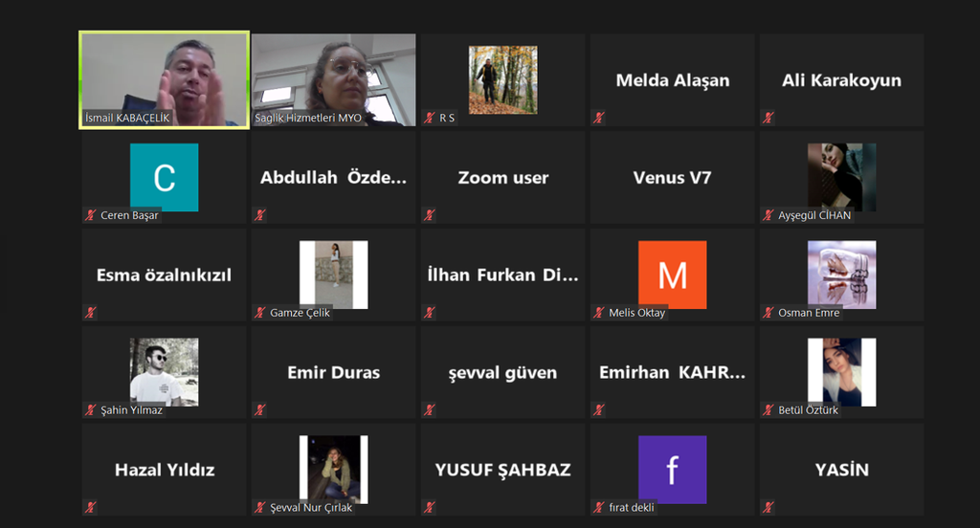This screenshot has height=528, width=980.
Task: Select the Venus V7 participant tile
Action: pos(673,178)
